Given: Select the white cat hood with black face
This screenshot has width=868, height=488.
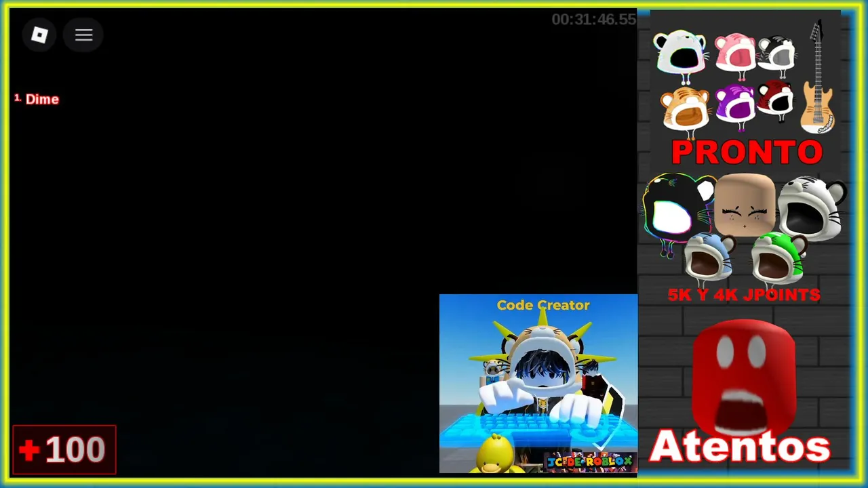Looking at the screenshot, I should (x=681, y=56).
